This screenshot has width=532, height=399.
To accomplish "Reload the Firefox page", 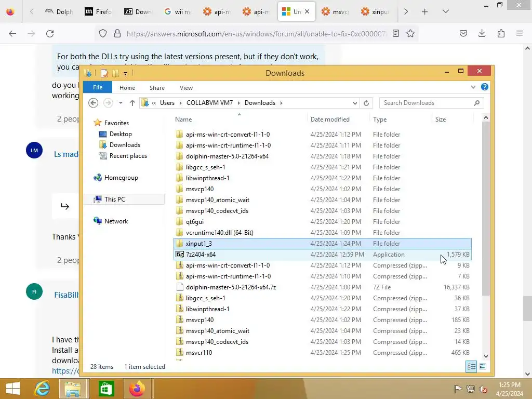I will (x=50, y=34).
